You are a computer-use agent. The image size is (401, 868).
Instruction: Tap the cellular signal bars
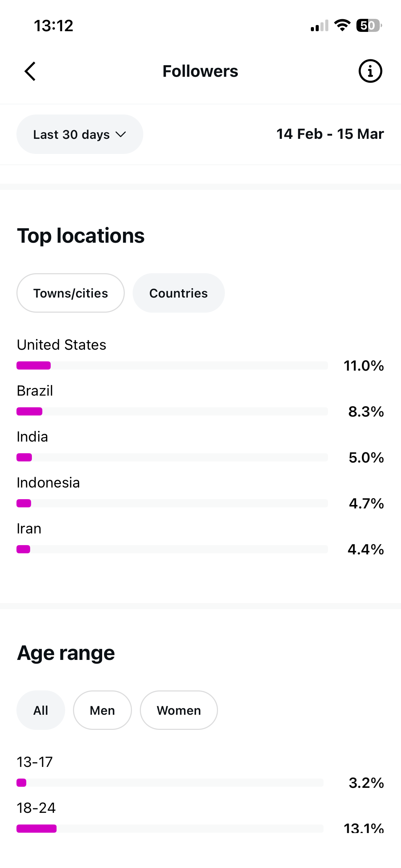tap(319, 26)
